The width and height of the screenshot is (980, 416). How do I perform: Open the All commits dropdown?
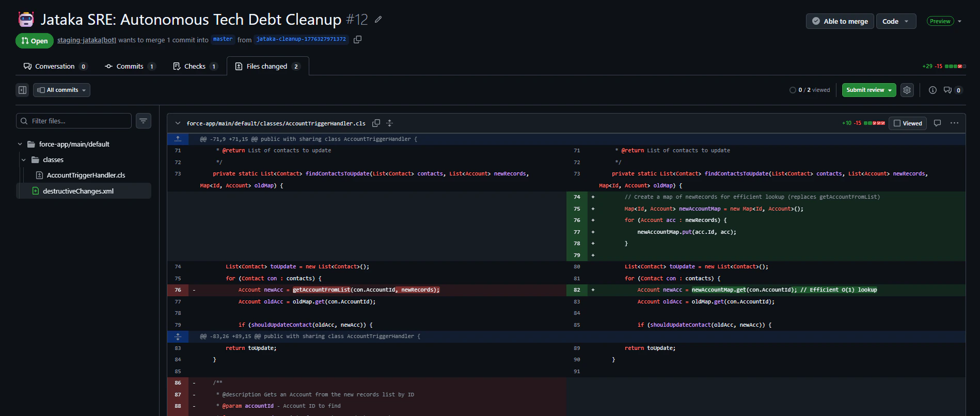coord(62,90)
